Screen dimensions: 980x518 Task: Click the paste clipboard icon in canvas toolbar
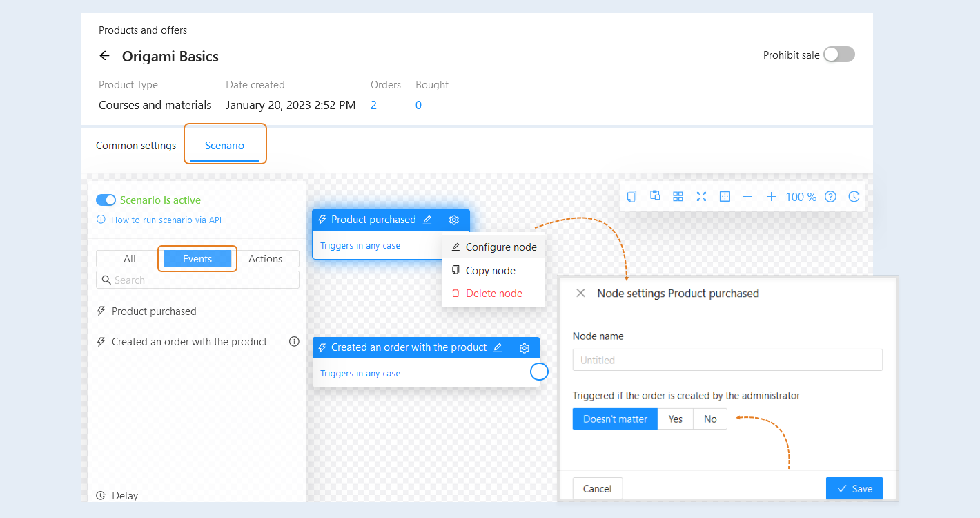tap(655, 196)
